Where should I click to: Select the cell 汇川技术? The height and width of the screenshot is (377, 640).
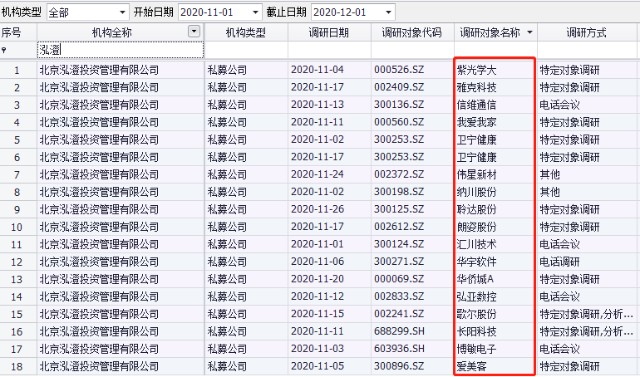tap(476, 244)
